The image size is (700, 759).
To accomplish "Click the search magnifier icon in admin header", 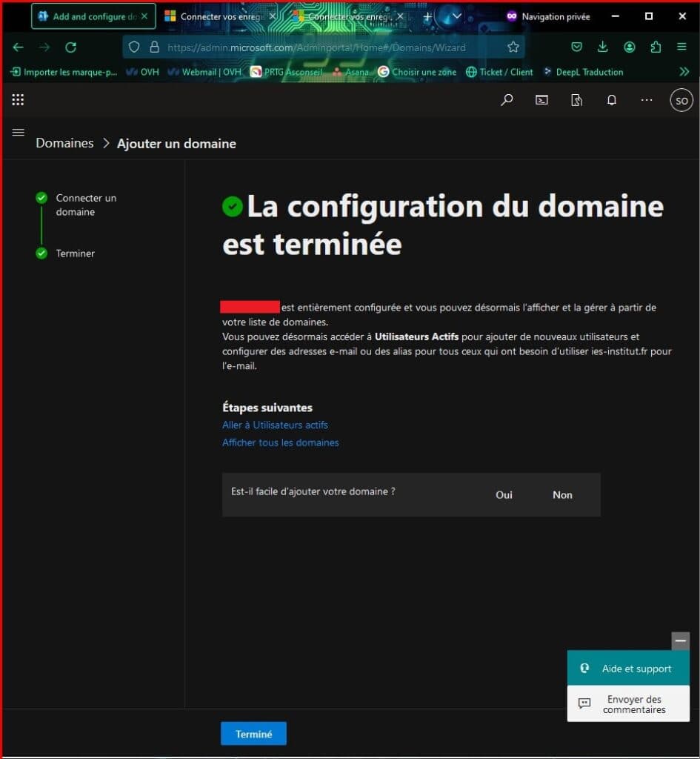I will pos(507,100).
